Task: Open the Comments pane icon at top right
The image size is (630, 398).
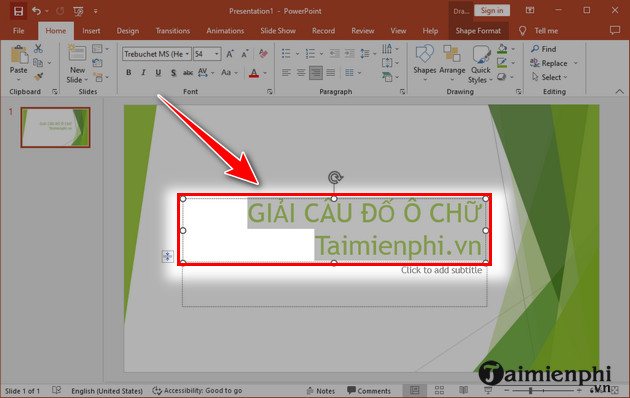Action: (x=615, y=31)
